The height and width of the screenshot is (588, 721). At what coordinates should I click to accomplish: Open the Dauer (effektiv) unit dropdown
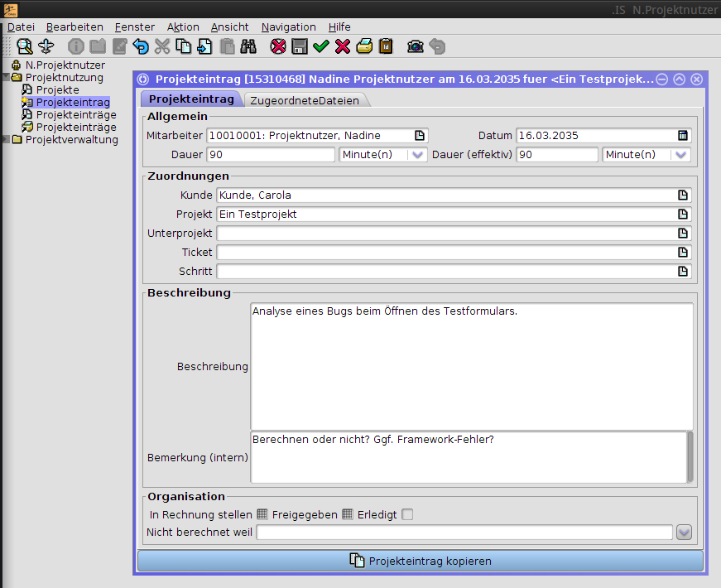click(680, 154)
